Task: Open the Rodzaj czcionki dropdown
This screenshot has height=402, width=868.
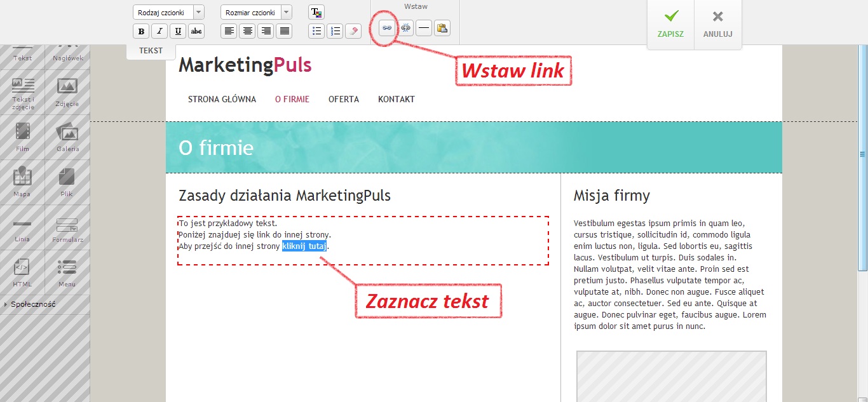Action: coord(168,13)
